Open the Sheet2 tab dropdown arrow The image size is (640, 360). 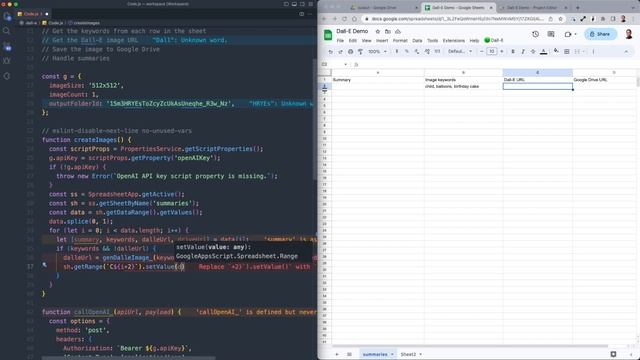click(x=420, y=354)
